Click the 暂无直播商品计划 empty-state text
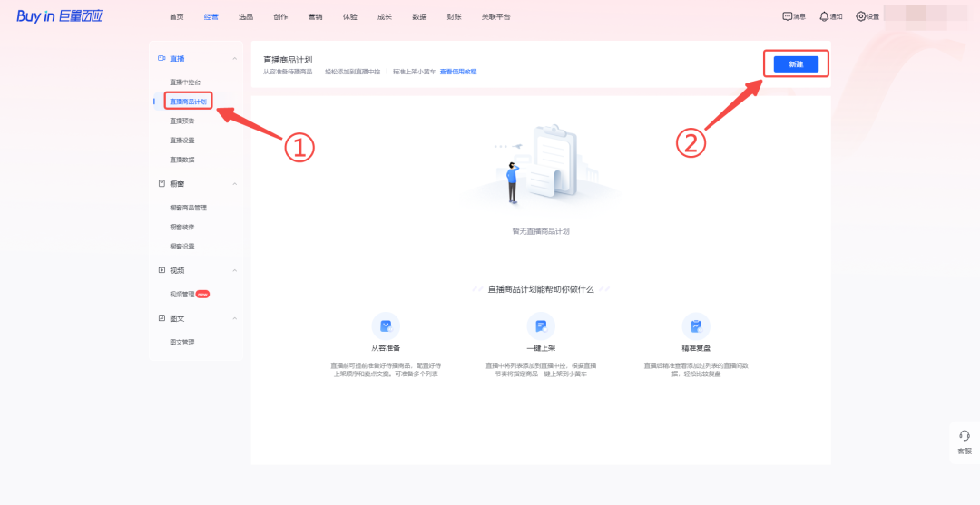980x505 pixels. 541,231
